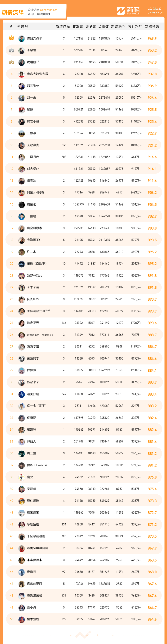
Task: Click the 累计粉丝 column header
Action: pos(135,26)
